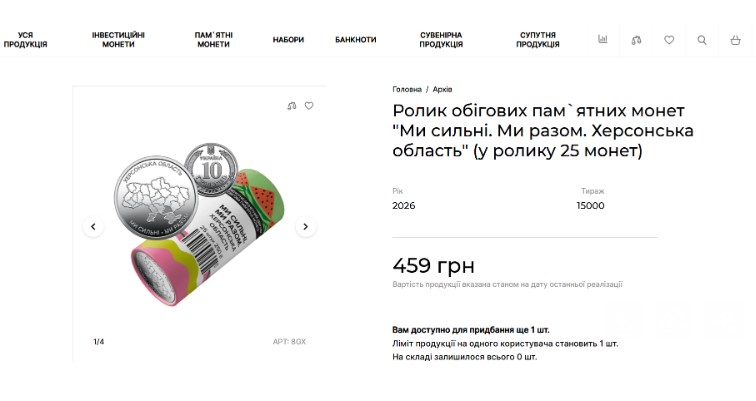Toggle the heart icon on product image
The image size is (756, 401).
(x=309, y=106)
